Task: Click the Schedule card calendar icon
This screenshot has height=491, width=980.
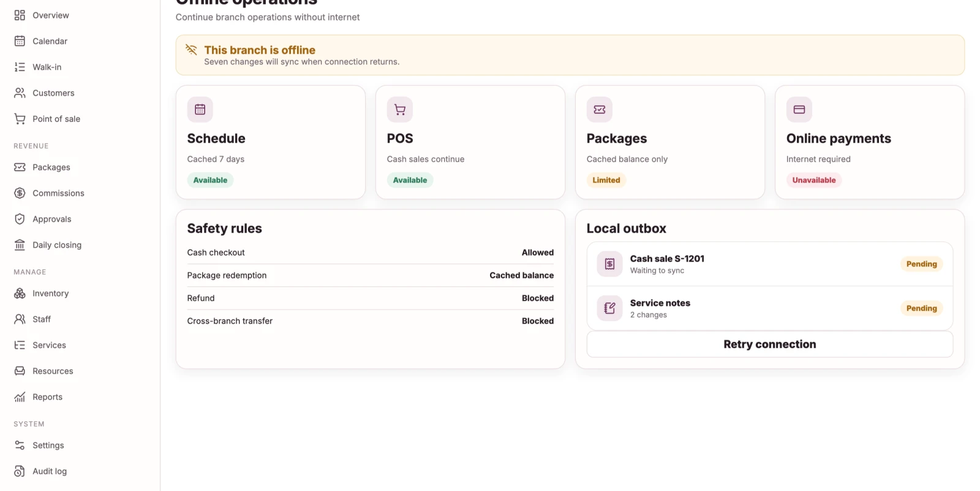Action: 200,110
